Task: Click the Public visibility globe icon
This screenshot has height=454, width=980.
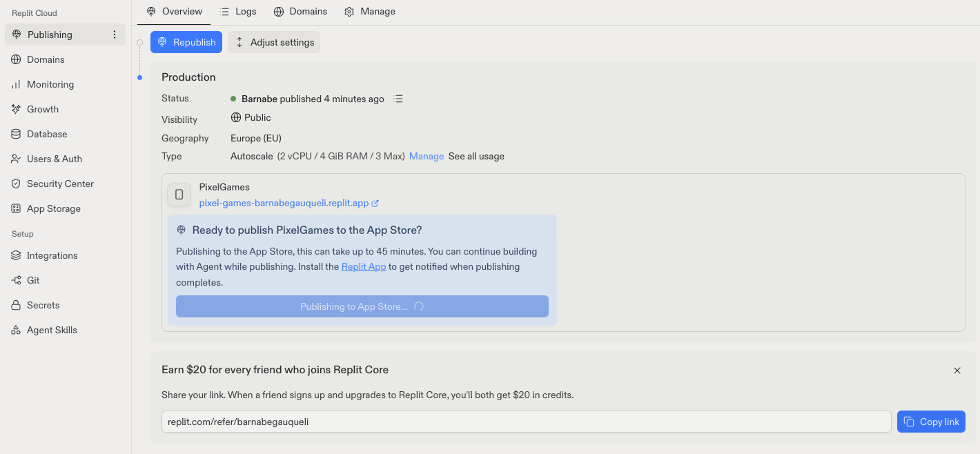Action: [x=236, y=117]
